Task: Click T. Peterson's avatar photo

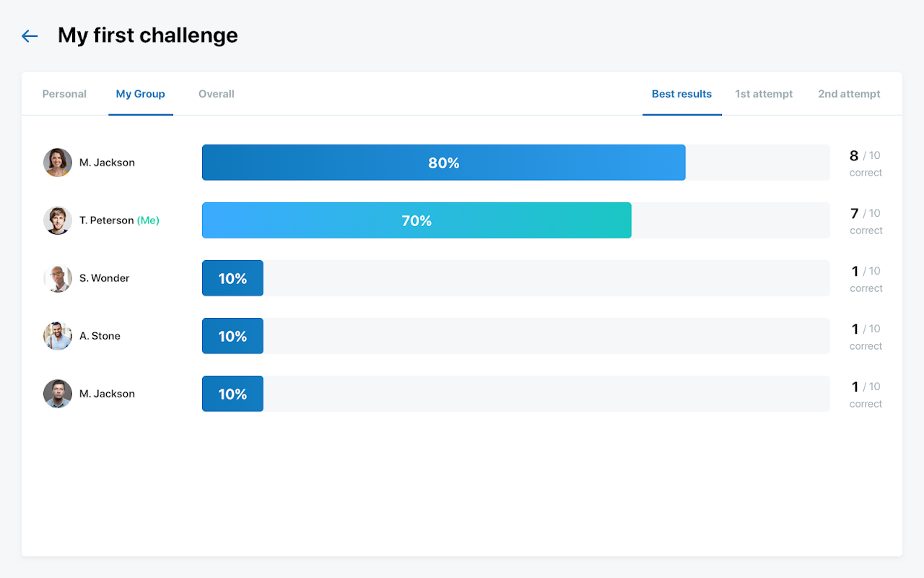Action: [x=58, y=220]
